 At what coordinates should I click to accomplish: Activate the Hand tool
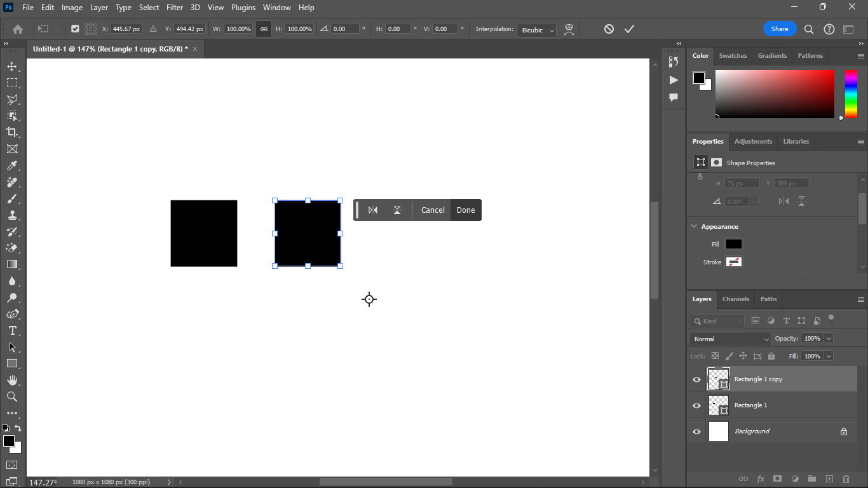(x=13, y=380)
